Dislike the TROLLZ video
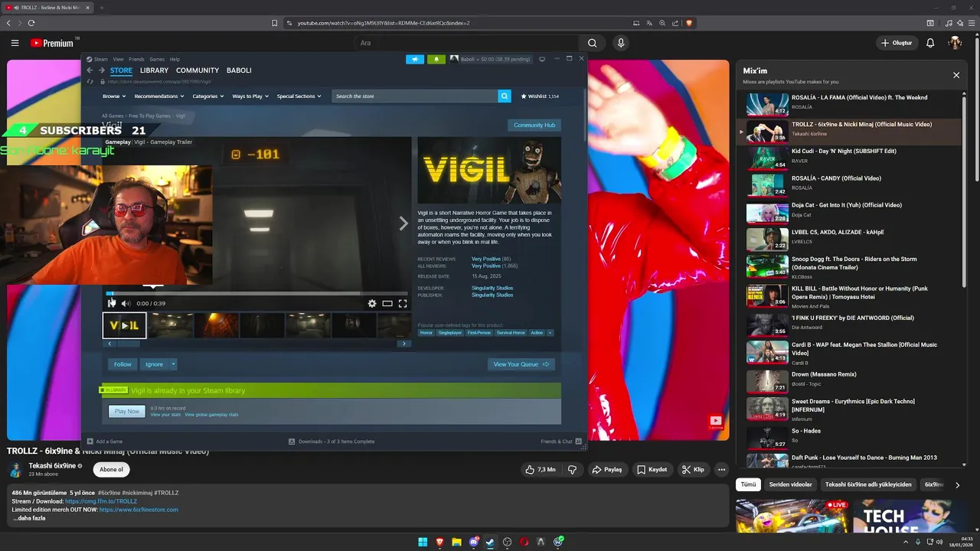The width and height of the screenshot is (980, 551). point(572,469)
